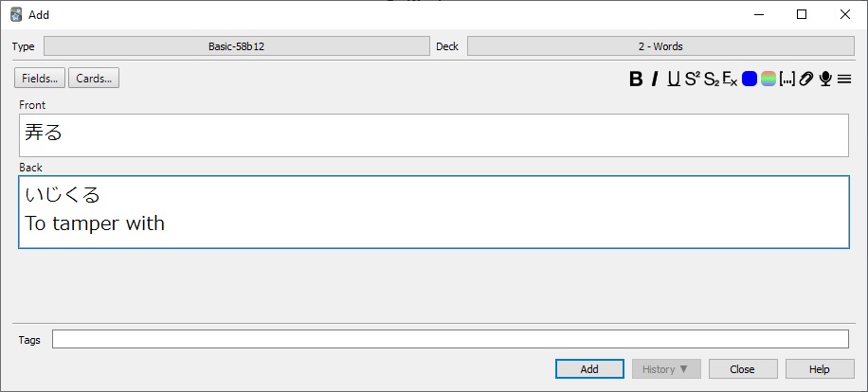Toggle underline text formatting

click(674, 80)
